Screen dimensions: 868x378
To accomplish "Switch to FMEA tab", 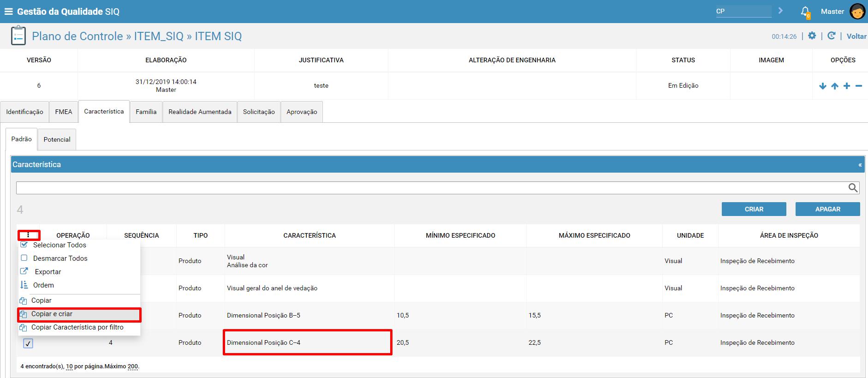I will tap(64, 112).
